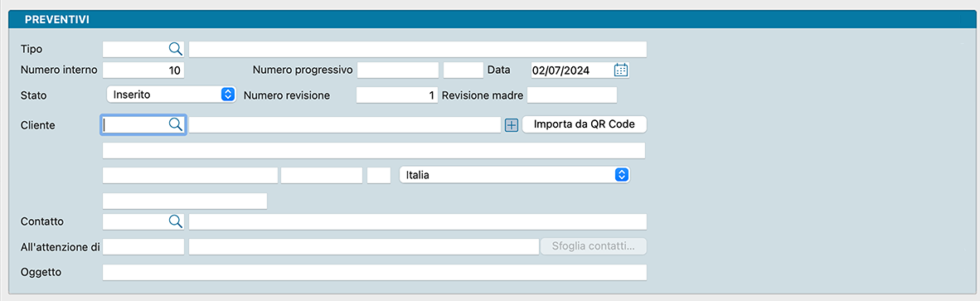Click the Contatto search magnifier icon

pyautogui.click(x=176, y=221)
